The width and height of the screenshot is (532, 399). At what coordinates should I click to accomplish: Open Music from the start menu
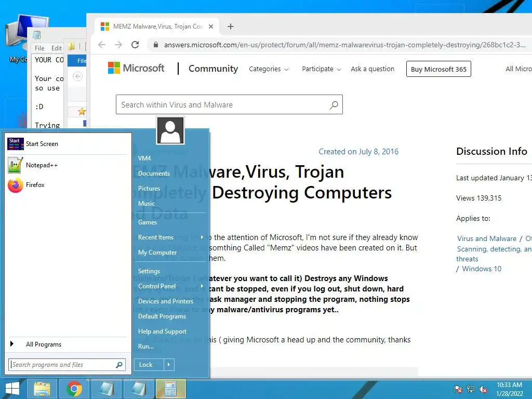point(146,204)
